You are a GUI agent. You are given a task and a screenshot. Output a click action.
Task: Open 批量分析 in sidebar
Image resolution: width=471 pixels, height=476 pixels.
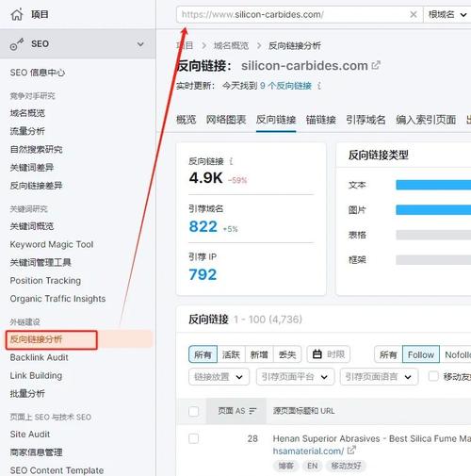[27, 393]
